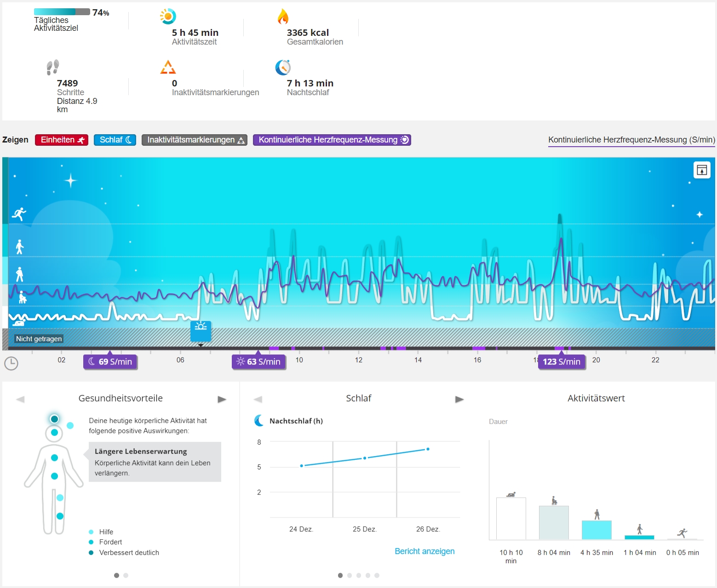Click the inactivity stamps triangle icon
This screenshot has width=717, height=588.
[x=168, y=67]
